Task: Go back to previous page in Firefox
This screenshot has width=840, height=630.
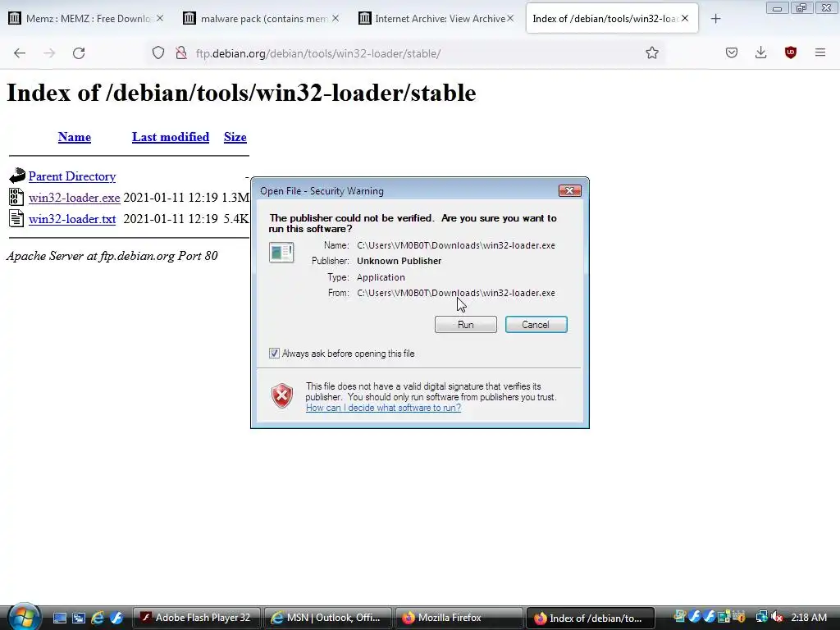Action: pos(20,53)
